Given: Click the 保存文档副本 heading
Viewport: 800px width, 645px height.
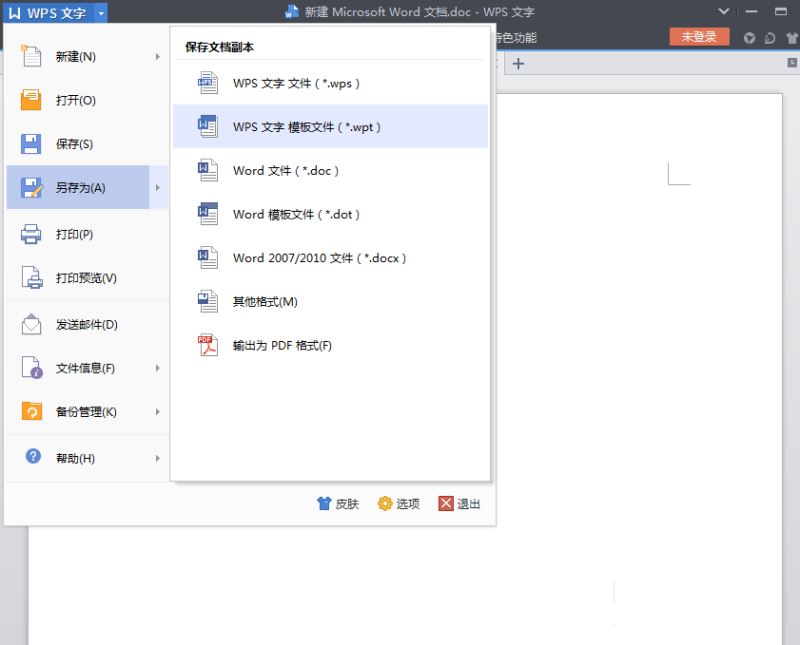Looking at the screenshot, I should 219,47.
